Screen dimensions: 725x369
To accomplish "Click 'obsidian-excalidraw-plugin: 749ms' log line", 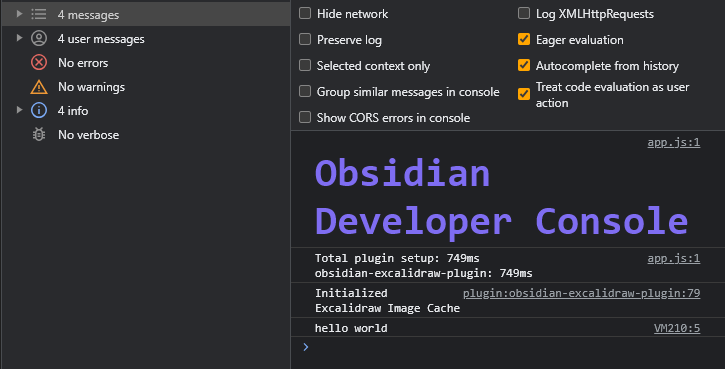I will coord(424,273).
